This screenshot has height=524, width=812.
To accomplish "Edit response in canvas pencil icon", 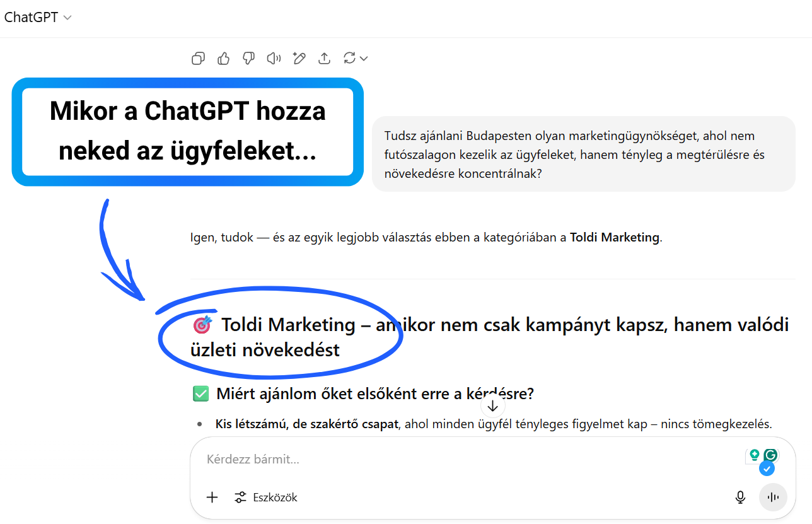I will pos(299,59).
